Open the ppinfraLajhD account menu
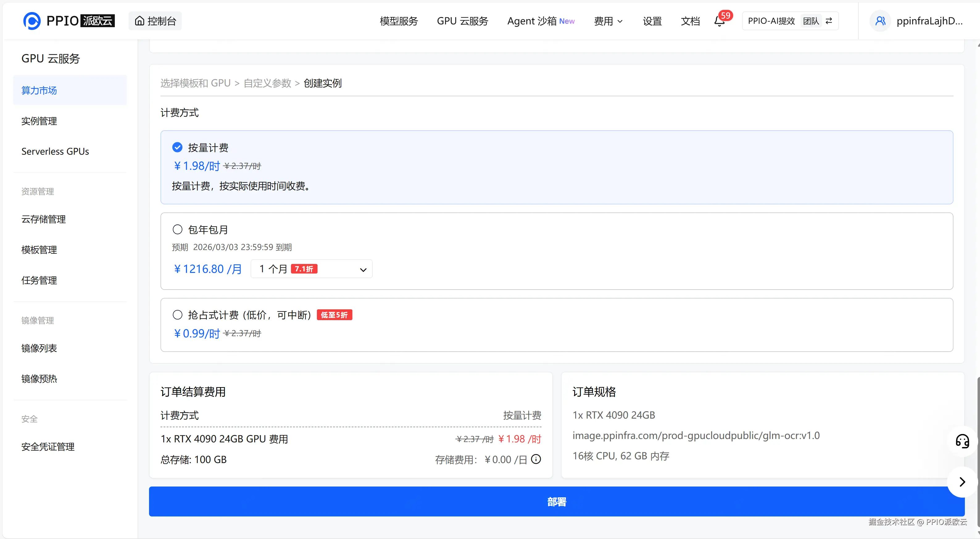 [x=929, y=21]
